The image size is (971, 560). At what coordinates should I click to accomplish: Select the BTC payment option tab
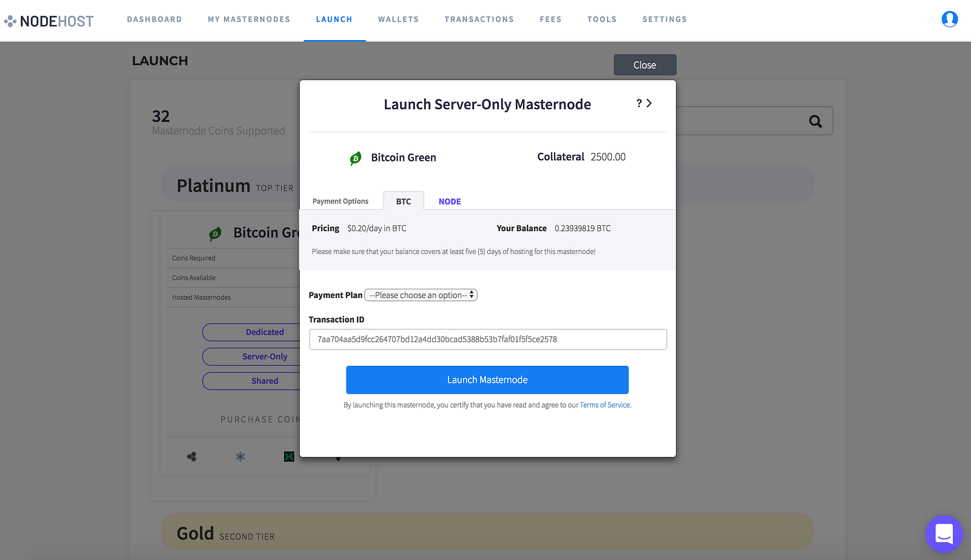404,201
